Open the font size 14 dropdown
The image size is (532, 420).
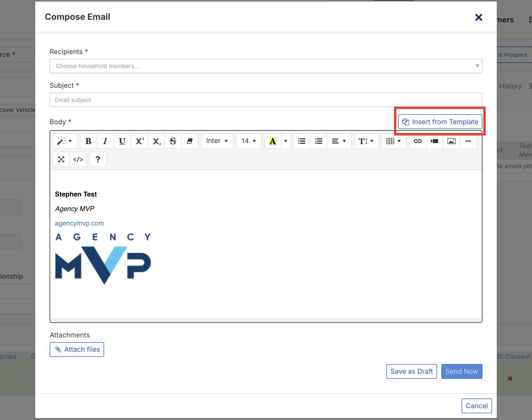tap(249, 141)
